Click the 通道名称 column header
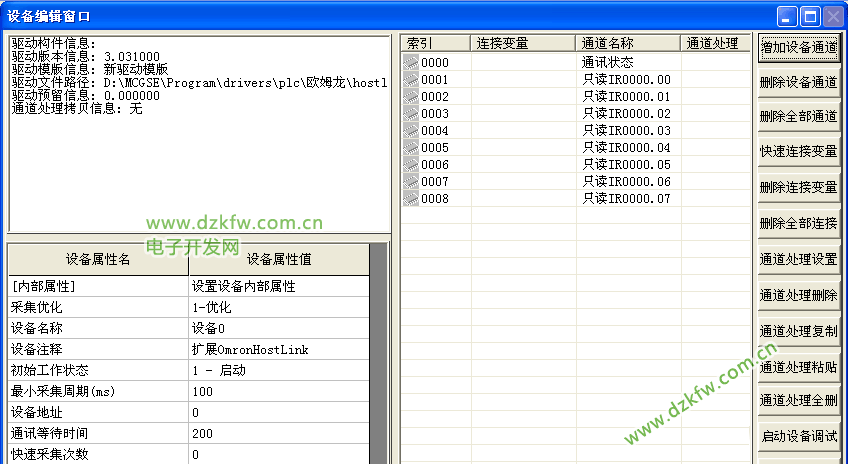The width and height of the screenshot is (848, 464). [629, 44]
